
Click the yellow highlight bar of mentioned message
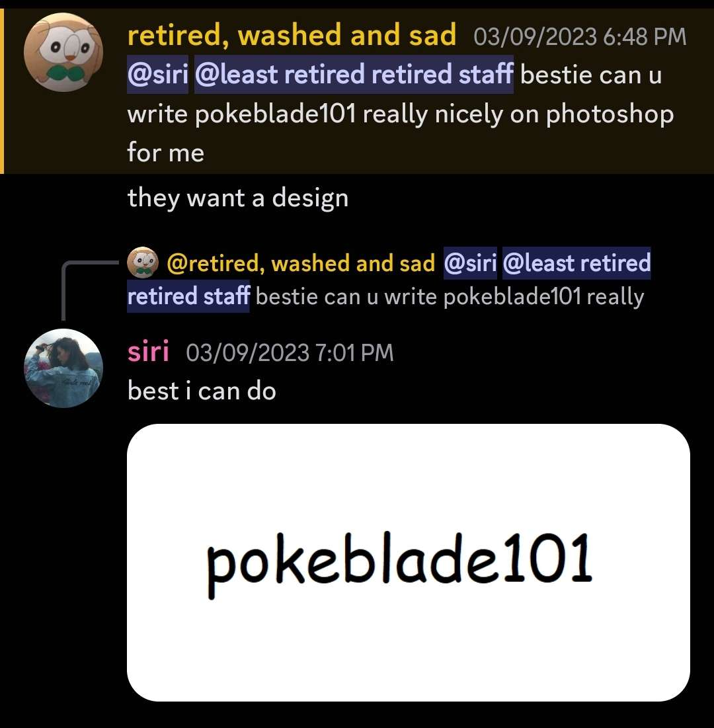pyautogui.click(x=2, y=91)
